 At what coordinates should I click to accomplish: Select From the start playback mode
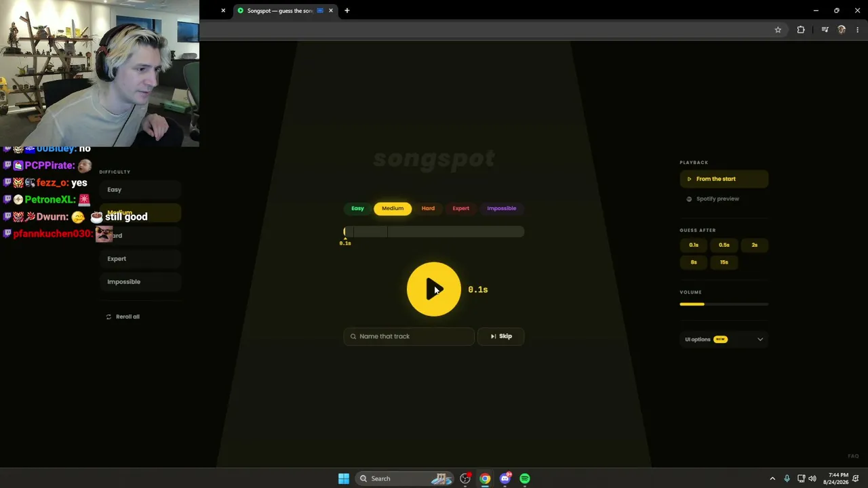point(724,179)
